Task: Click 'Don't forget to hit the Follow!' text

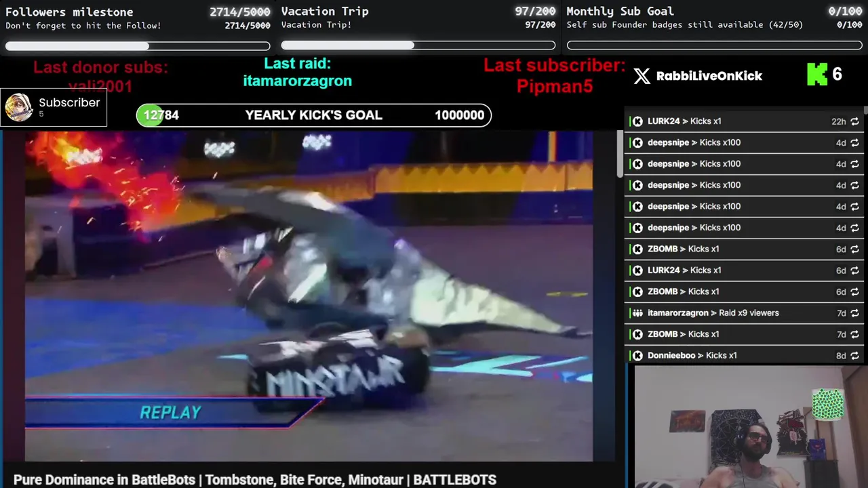Action: [x=83, y=26]
